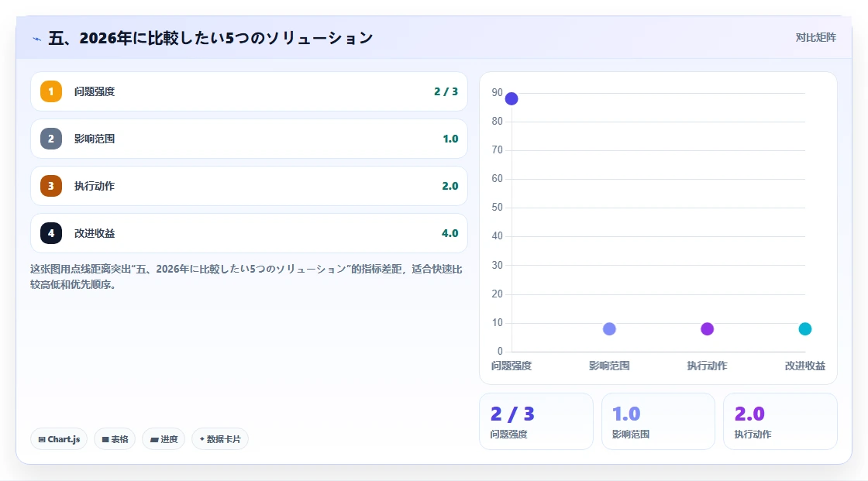Click the cyan data point for 改进收益
This screenshot has width=868, height=481.
805,329
